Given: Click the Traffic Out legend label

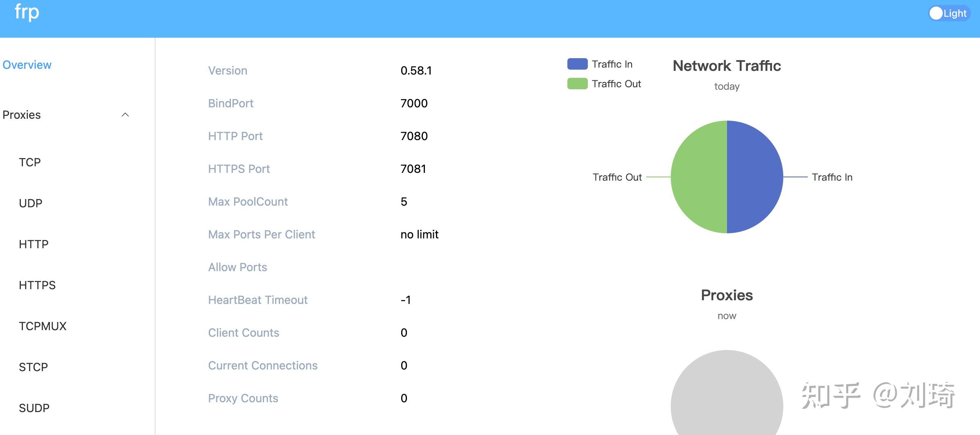Looking at the screenshot, I should click(616, 84).
